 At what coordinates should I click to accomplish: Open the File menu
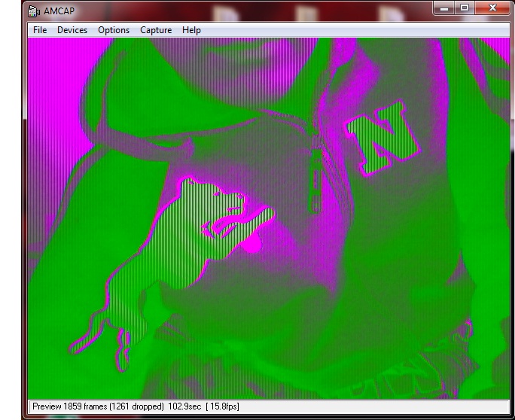click(40, 30)
